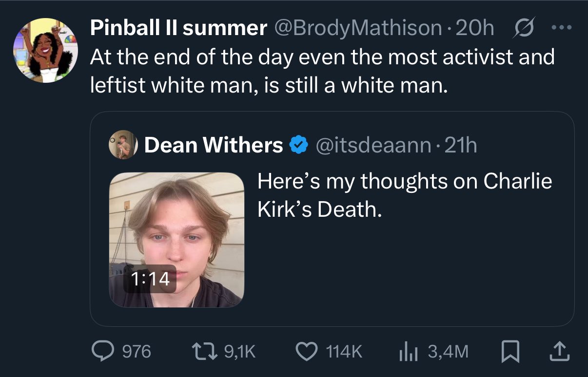
Task: Visit the @BrodyMathison handle link
Action: (x=357, y=29)
